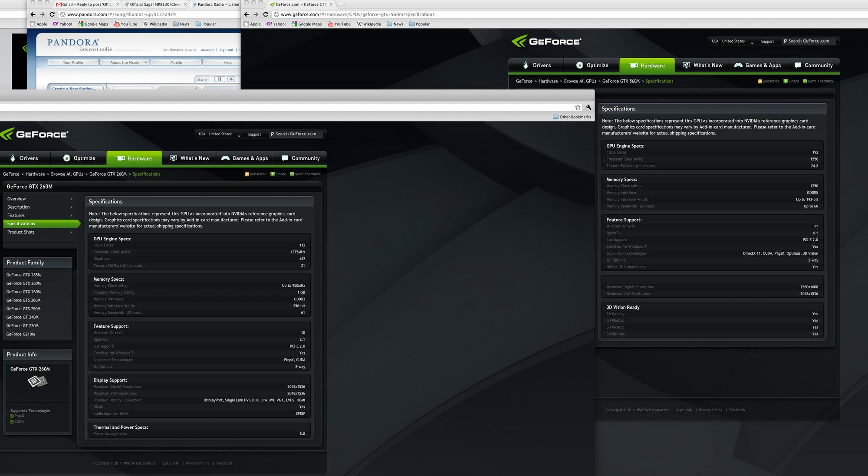Open the Drivers tab on the GTX 260M page
Image resolution: width=868 pixels, height=476 pixels.
25,158
